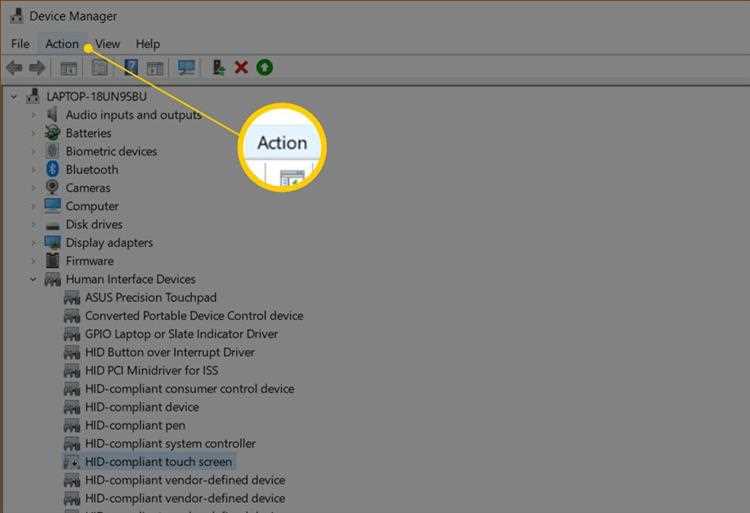Click Scan for hardware changes monitor icon
This screenshot has width=750, height=513.
pyautogui.click(x=186, y=68)
